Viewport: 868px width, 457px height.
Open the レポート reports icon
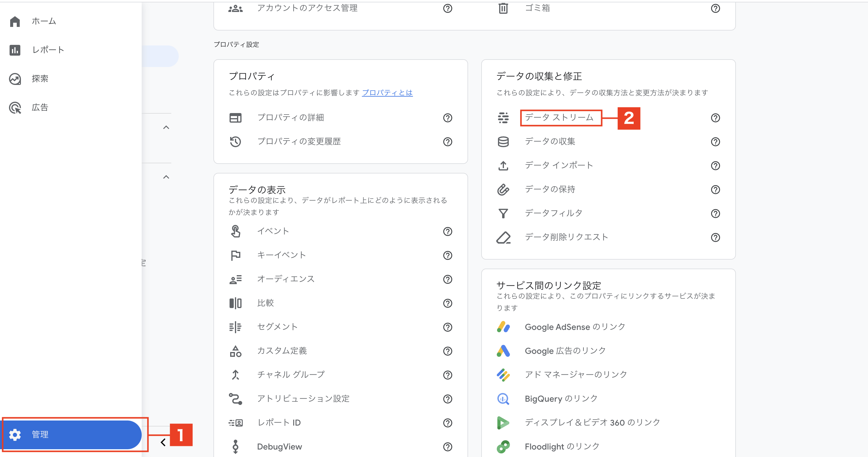[15, 50]
